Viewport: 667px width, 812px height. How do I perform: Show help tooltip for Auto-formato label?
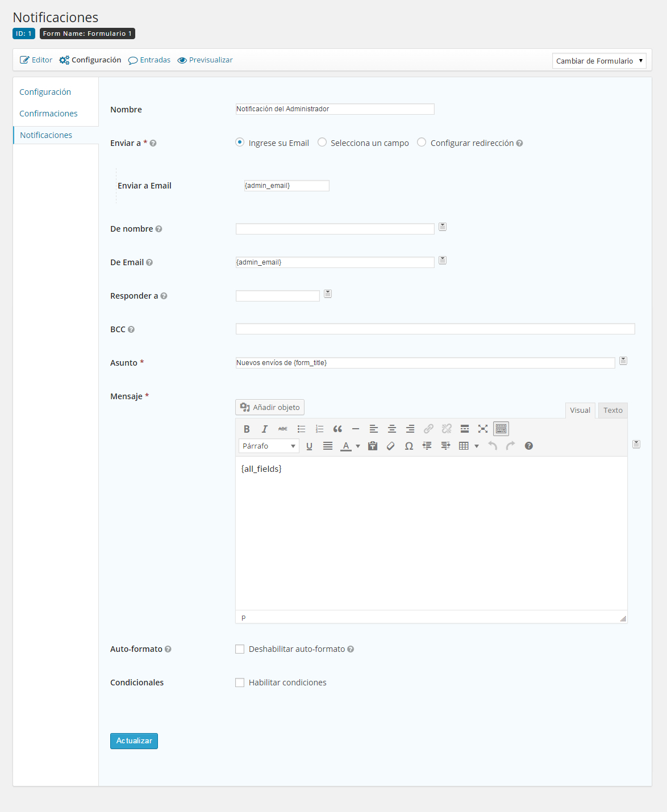point(168,649)
